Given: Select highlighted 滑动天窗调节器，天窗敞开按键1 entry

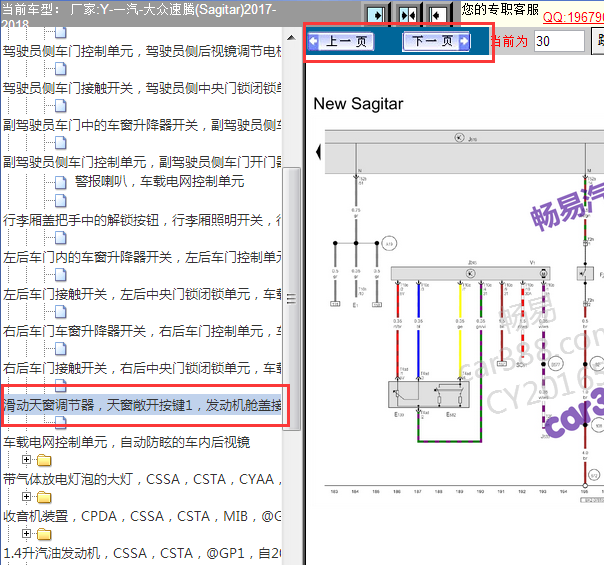Looking at the screenshot, I should (142, 405).
